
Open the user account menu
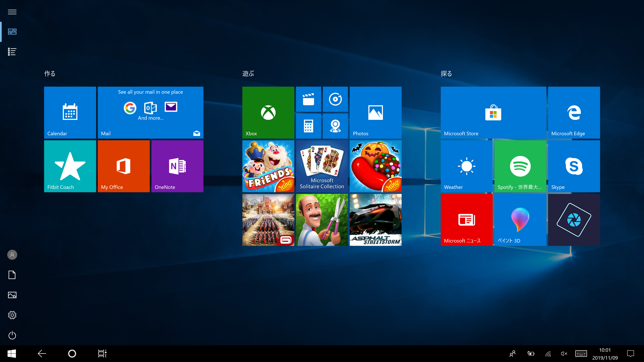click(12, 255)
